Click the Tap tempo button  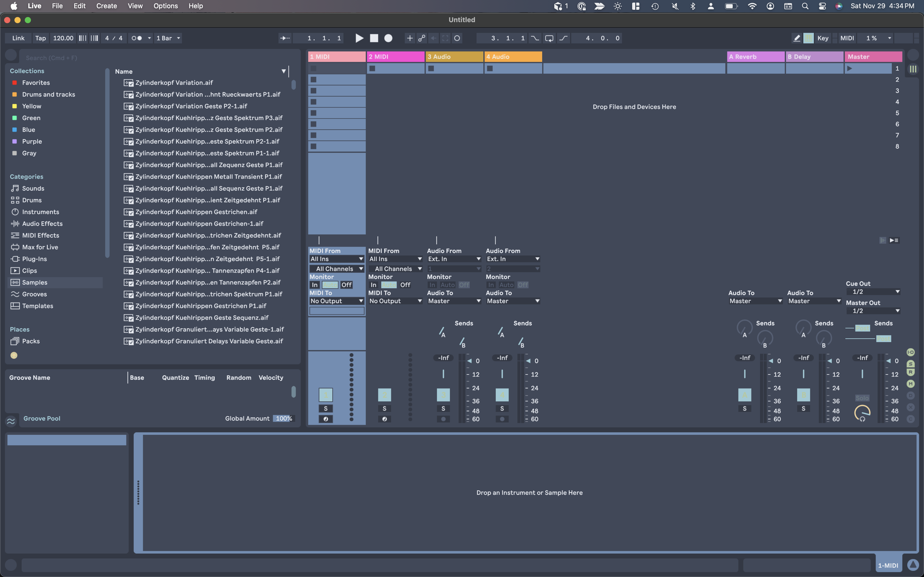click(40, 38)
